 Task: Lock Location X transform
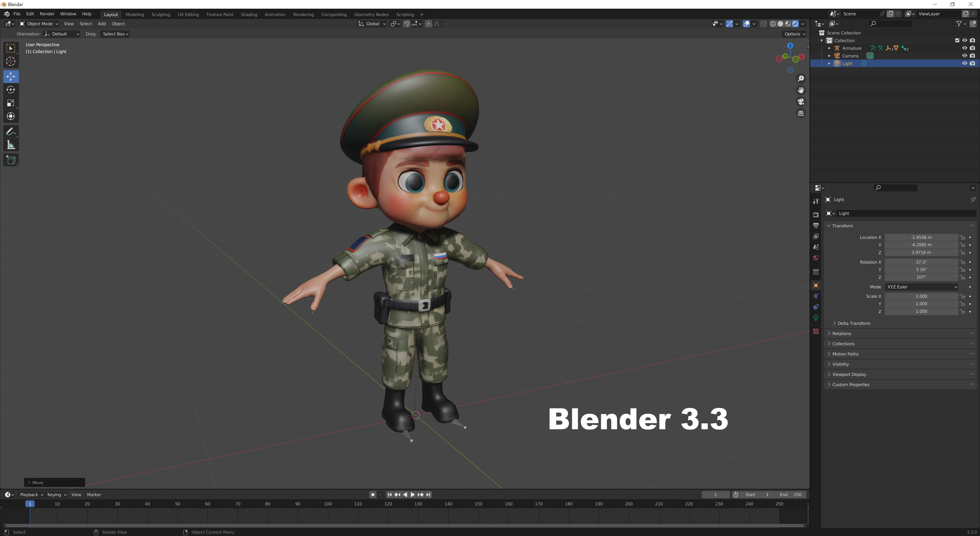[962, 237]
